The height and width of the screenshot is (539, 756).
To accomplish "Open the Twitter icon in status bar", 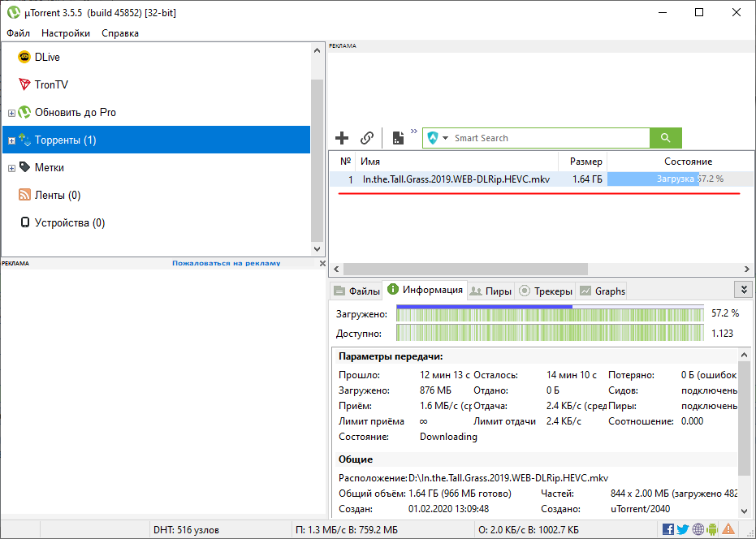I will coord(683,529).
